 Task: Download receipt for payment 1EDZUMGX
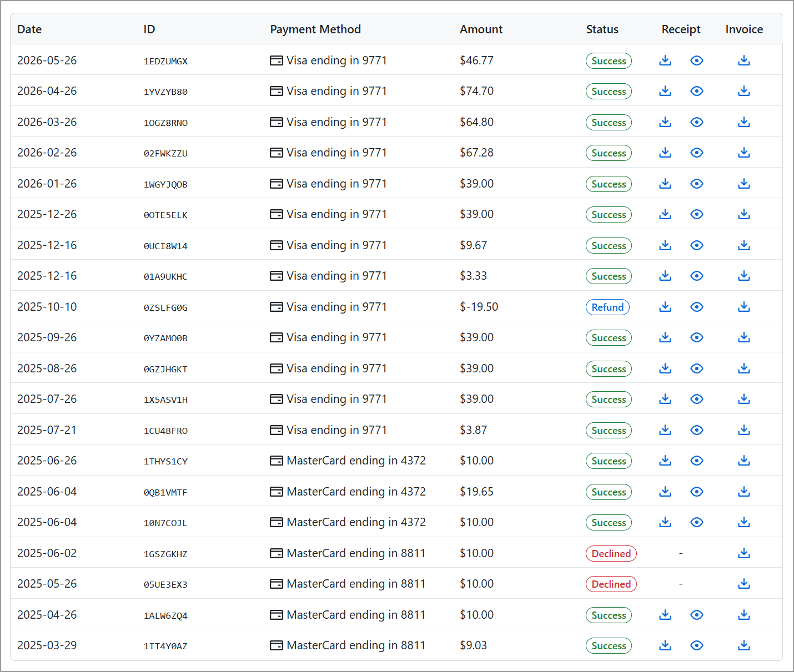(665, 60)
